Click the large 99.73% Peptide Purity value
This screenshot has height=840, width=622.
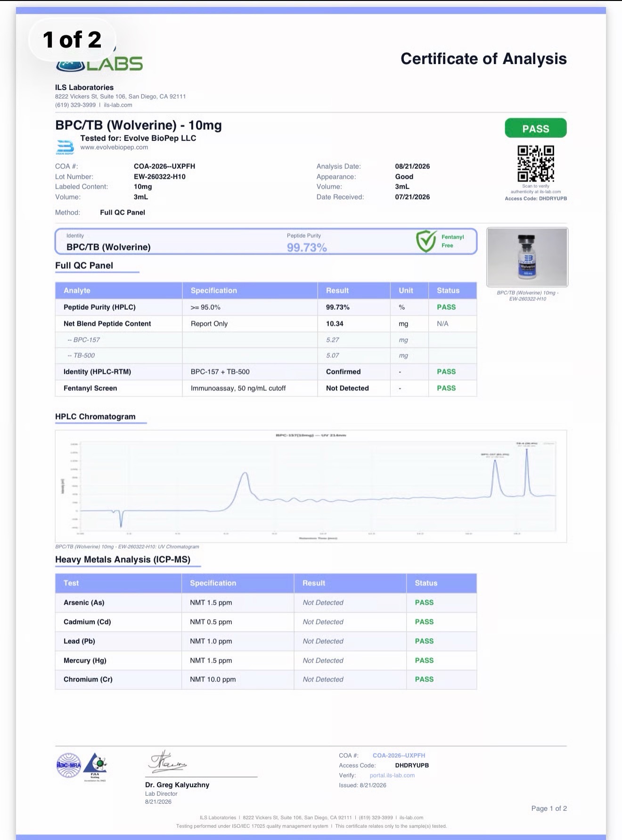pos(307,247)
